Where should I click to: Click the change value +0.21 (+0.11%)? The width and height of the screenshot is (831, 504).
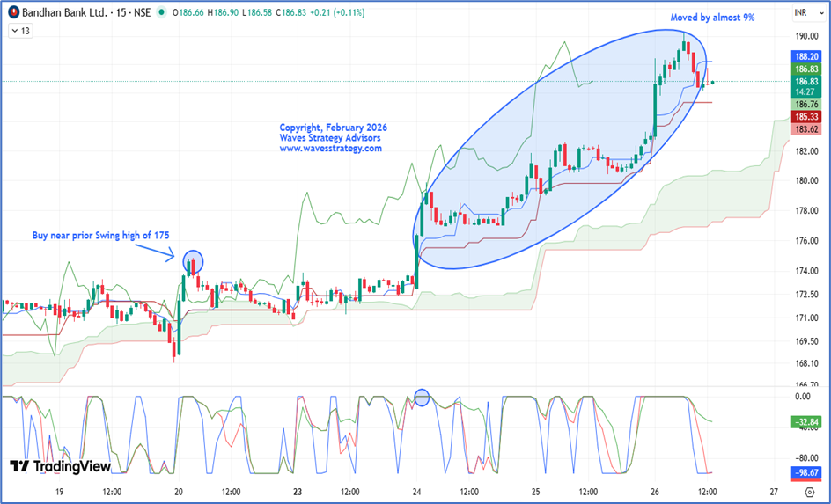tap(339, 12)
